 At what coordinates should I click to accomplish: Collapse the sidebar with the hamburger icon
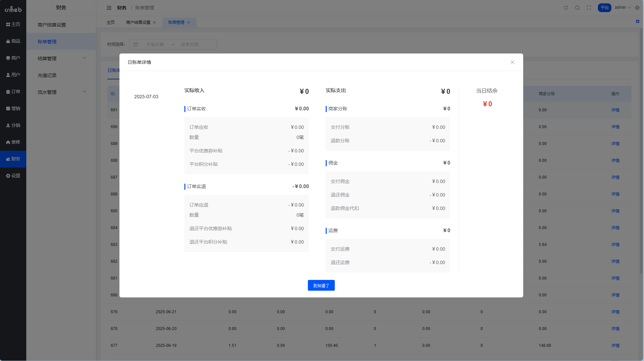(109, 8)
